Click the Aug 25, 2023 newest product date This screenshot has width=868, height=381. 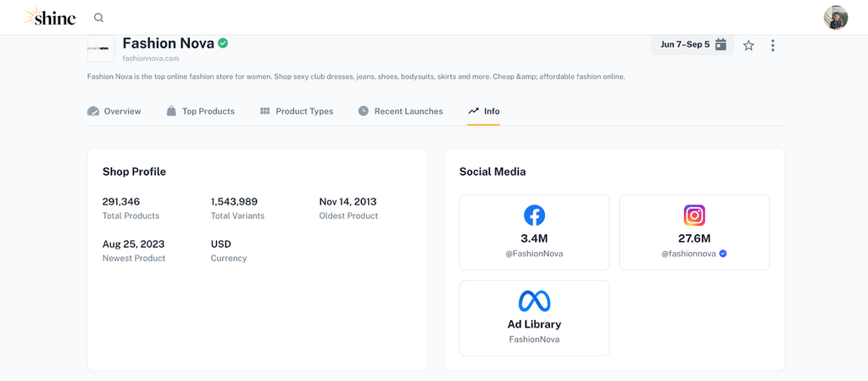coord(133,244)
